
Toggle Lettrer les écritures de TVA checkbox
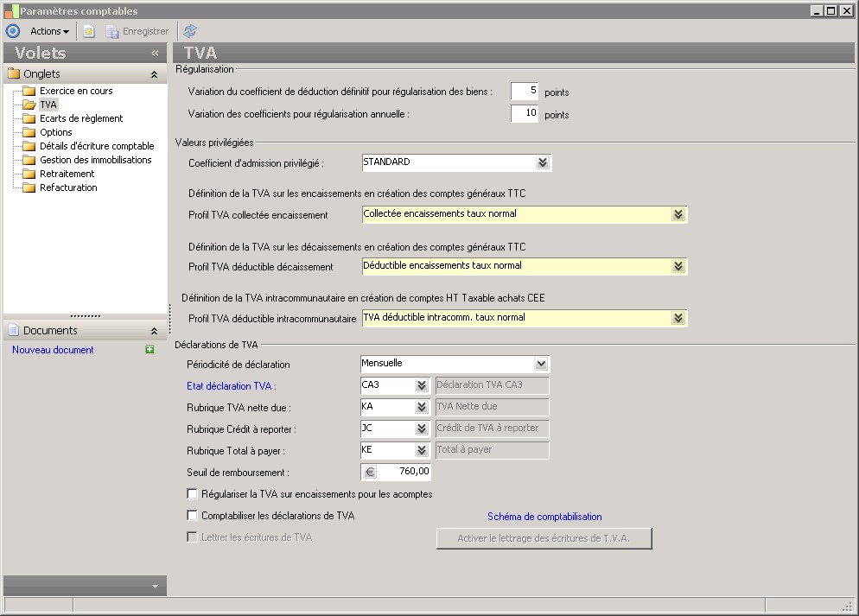pyautogui.click(x=193, y=537)
